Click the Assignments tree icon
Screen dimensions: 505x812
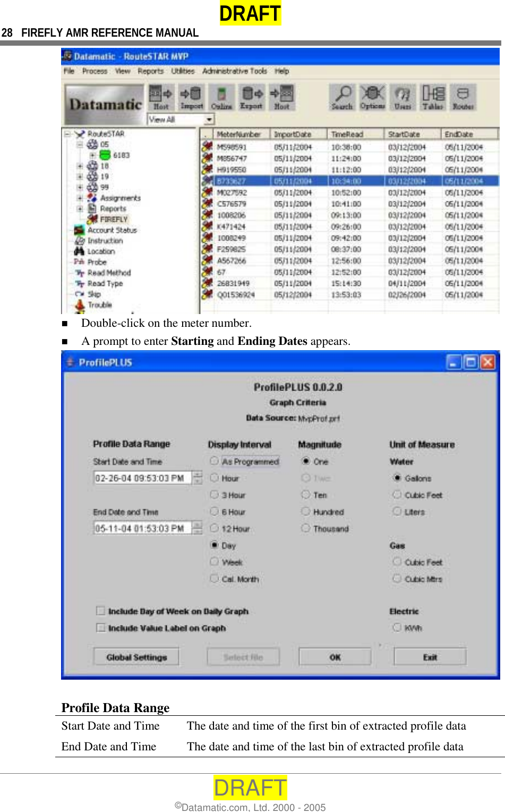(x=92, y=198)
